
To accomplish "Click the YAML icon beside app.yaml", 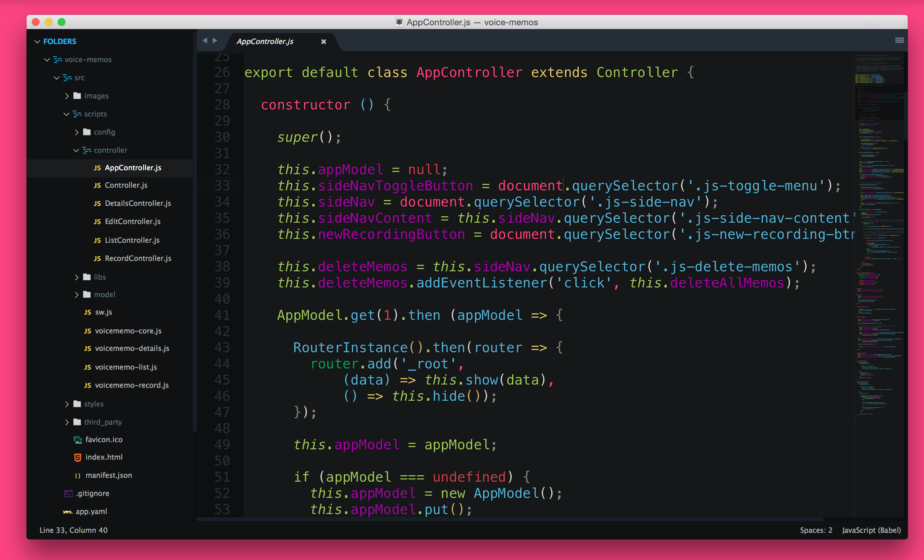I will tap(68, 512).
